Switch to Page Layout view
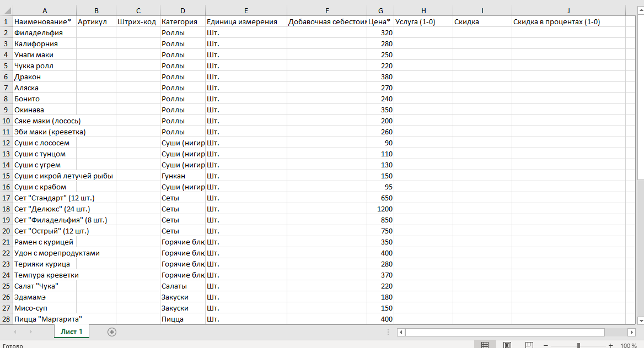The width and height of the screenshot is (644, 348). pos(507,345)
